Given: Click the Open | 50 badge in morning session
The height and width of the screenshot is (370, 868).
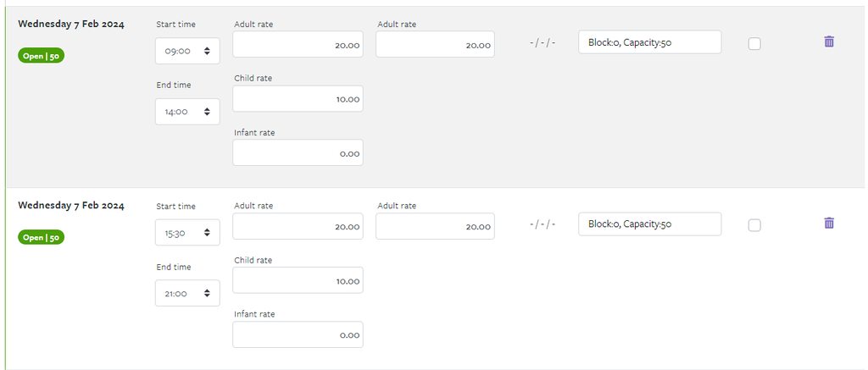Looking at the screenshot, I should point(41,56).
